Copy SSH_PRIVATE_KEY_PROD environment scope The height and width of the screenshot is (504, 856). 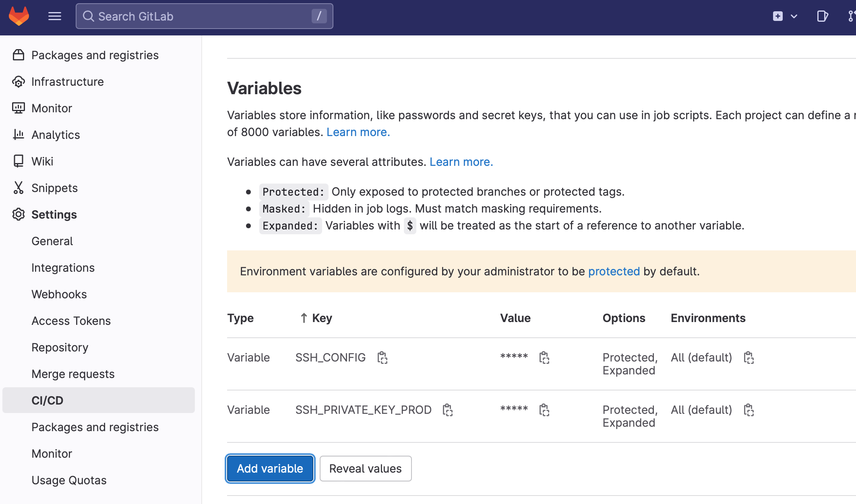pyautogui.click(x=748, y=410)
